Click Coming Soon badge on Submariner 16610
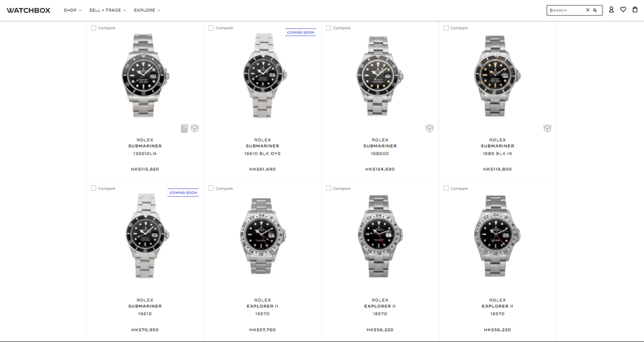Image resolution: width=644 pixels, height=342 pixels. (x=183, y=193)
